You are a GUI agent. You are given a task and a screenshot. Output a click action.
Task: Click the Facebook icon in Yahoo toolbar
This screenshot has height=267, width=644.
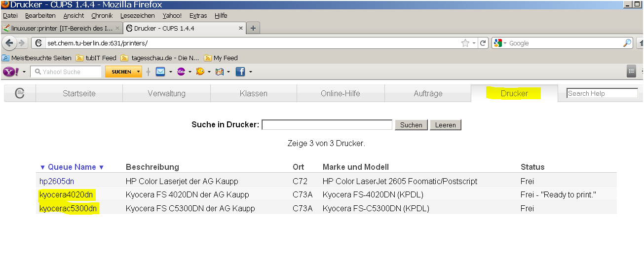click(x=240, y=72)
